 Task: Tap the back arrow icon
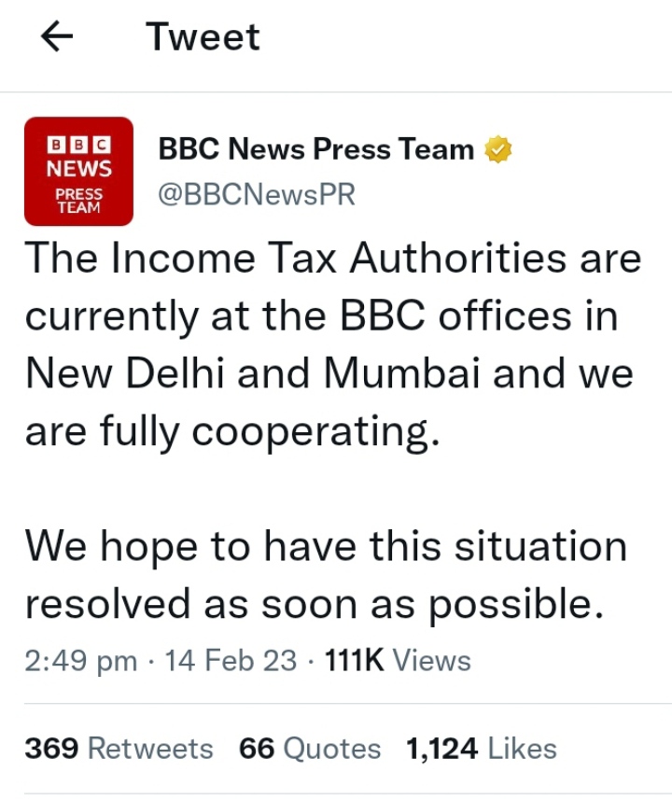coord(58,37)
